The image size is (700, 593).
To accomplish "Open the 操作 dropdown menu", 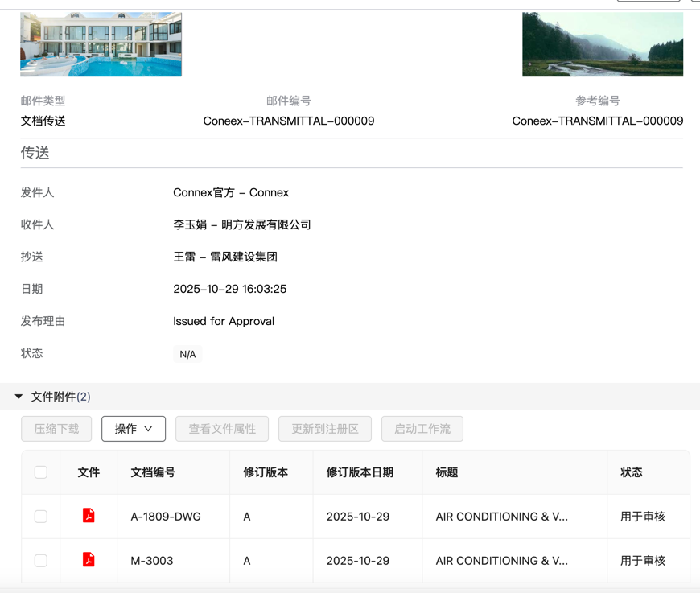I will (134, 429).
